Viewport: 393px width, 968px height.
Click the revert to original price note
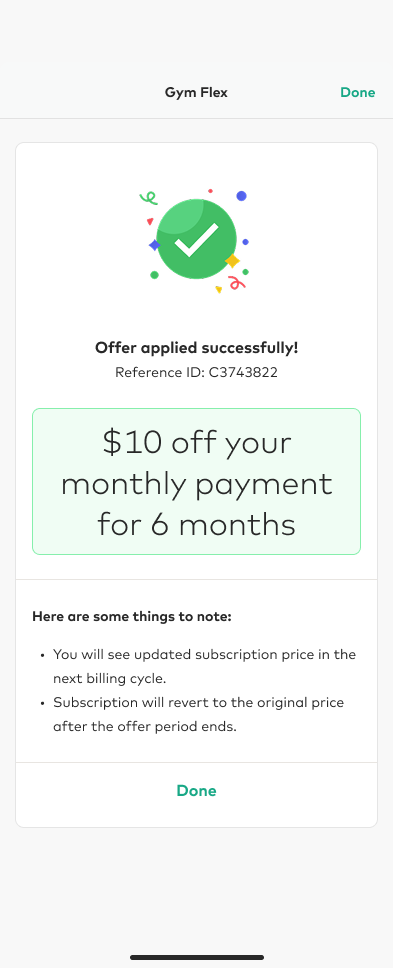pyautogui.click(x=199, y=714)
